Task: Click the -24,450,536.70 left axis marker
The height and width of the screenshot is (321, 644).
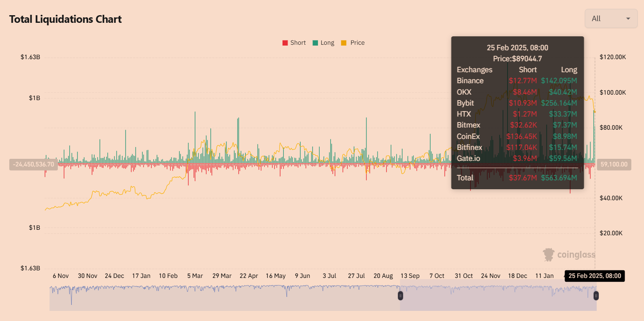Action: 33,164
